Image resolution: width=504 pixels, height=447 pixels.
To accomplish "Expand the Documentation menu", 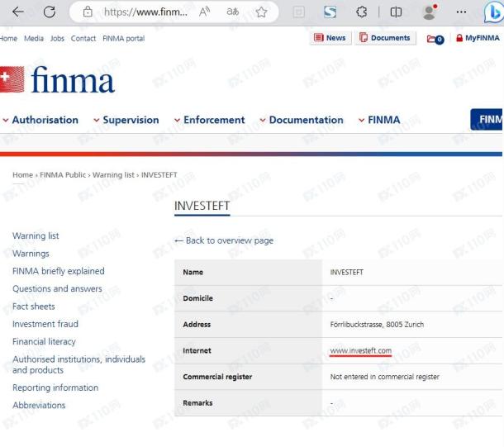I will pyautogui.click(x=302, y=120).
